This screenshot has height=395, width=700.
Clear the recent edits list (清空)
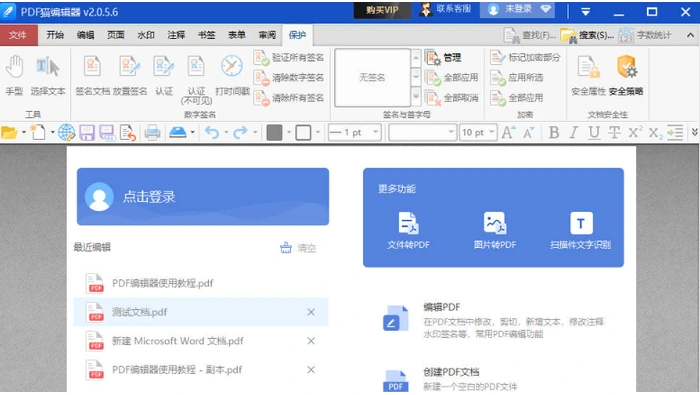point(298,248)
